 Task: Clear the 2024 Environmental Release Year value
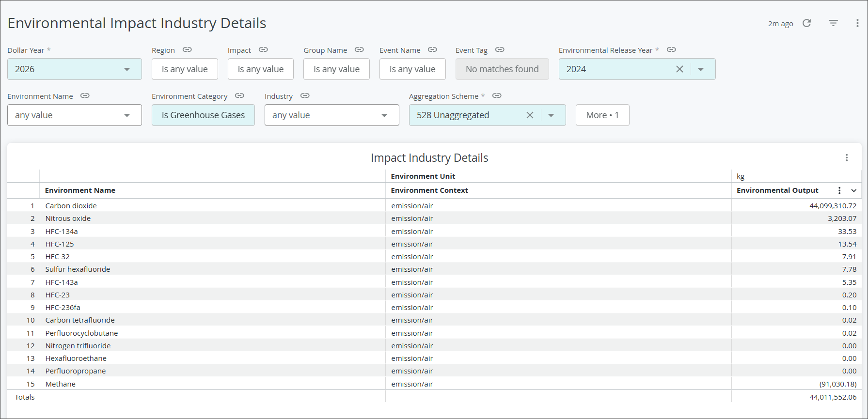coord(679,69)
